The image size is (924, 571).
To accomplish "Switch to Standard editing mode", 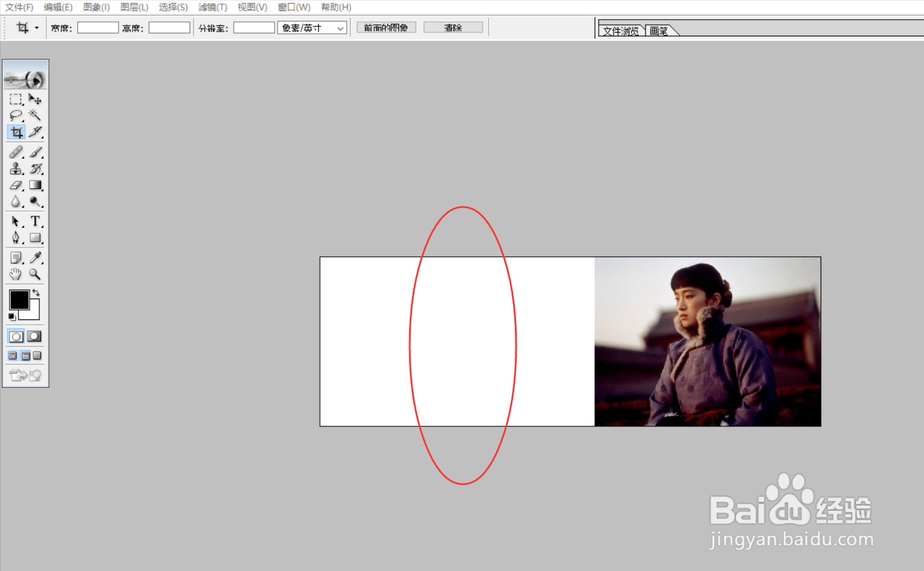I will coord(16,337).
